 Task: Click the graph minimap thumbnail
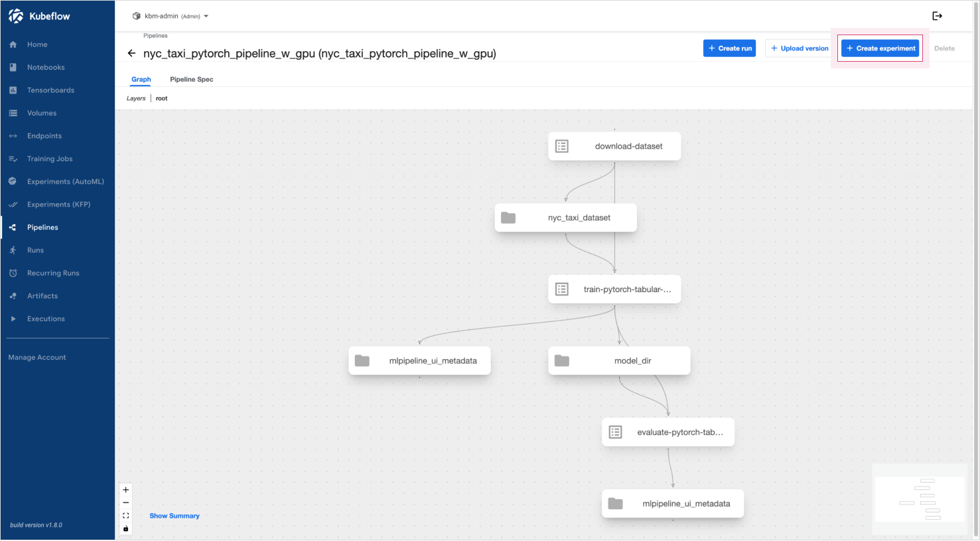(x=920, y=499)
